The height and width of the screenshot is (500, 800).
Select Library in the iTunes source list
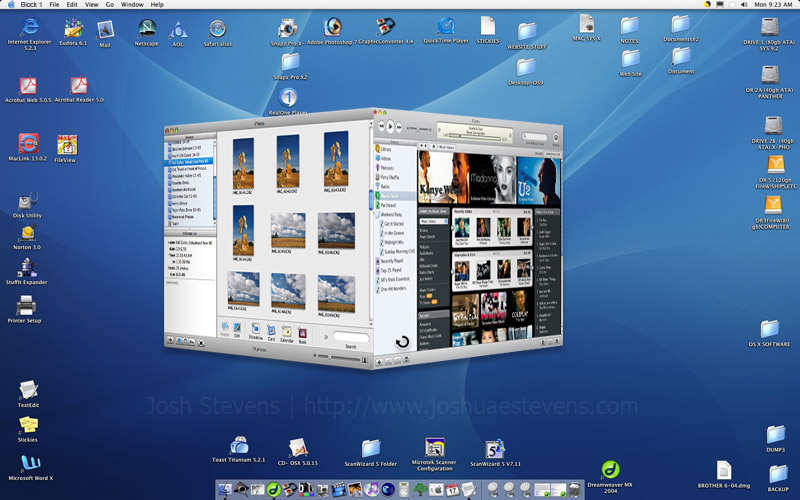point(385,149)
